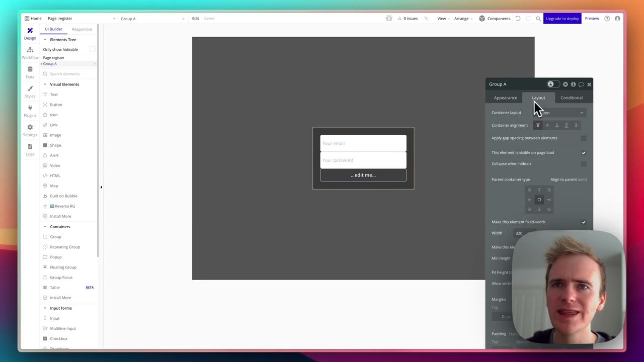Switch to the Appearance tab
This screenshot has width=644, height=362.
pos(505,98)
